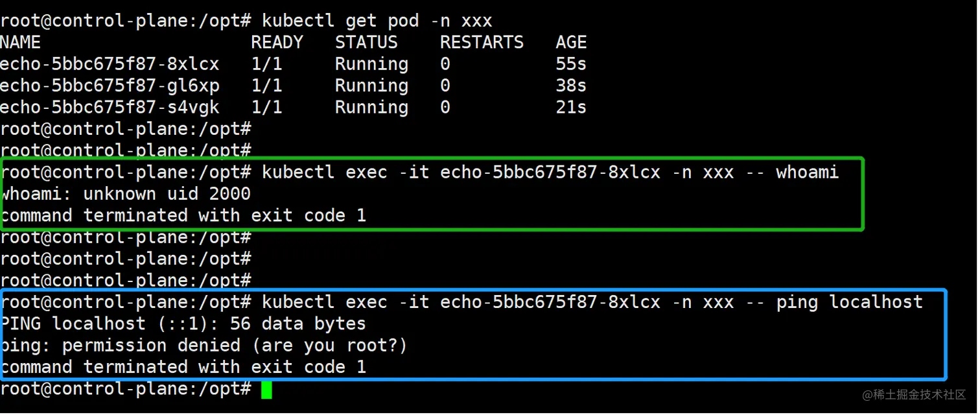Click pod name echo-5bbc675f87-gl6xp

click(110, 86)
